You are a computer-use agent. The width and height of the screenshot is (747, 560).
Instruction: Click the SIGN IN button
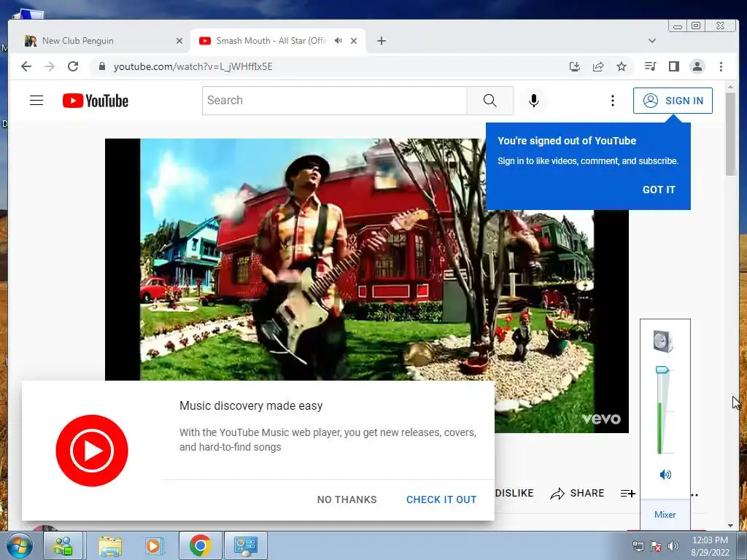tap(673, 101)
